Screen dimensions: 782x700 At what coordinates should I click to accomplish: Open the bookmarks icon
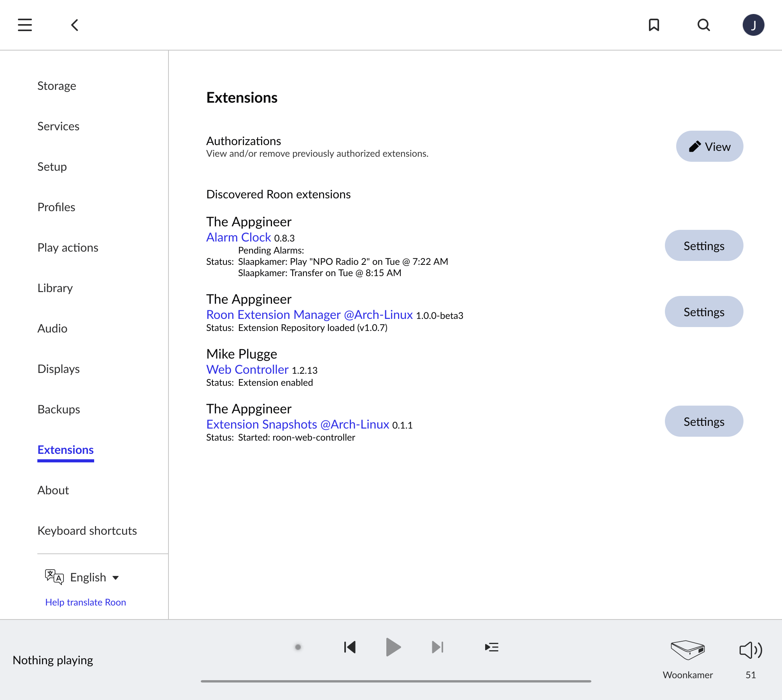[x=654, y=25]
